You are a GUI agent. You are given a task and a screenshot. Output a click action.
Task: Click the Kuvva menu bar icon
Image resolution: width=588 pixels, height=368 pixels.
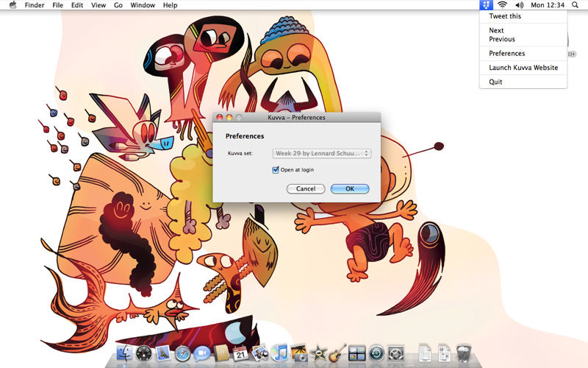[x=486, y=5]
